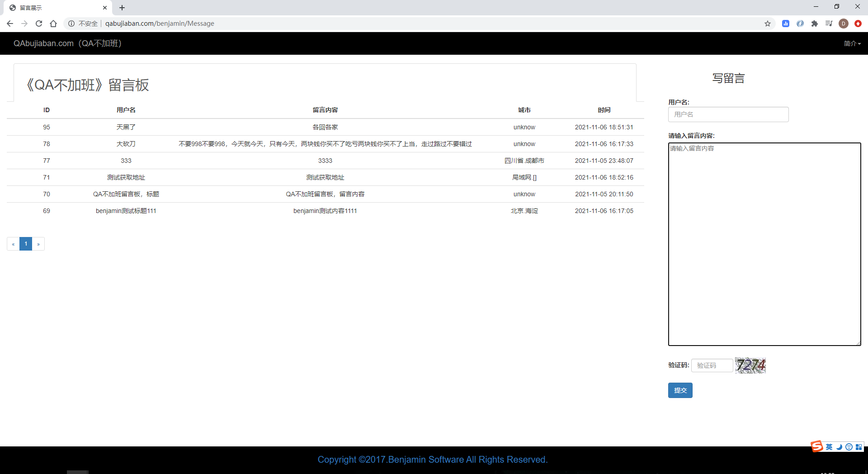Close the 留言展示 tab
The image size is (868, 474).
105,8
